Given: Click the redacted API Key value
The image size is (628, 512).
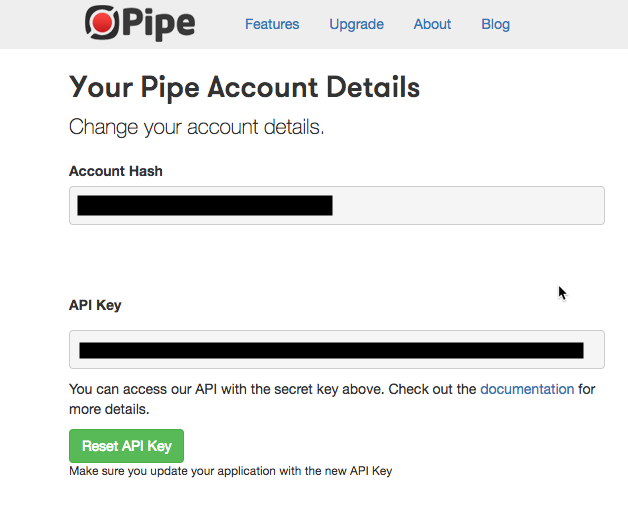Looking at the screenshot, I should (331, 350).
